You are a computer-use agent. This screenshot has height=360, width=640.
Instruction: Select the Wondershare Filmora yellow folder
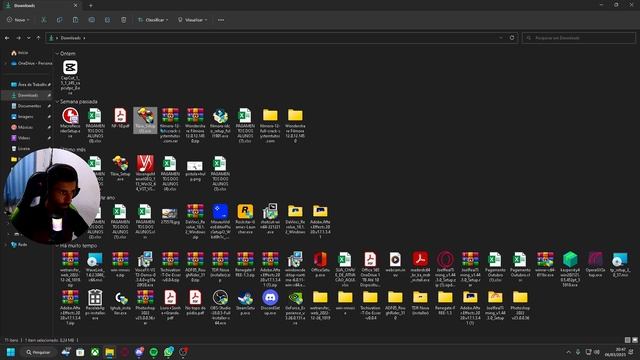pyautogui.click(x=295, y=125)
